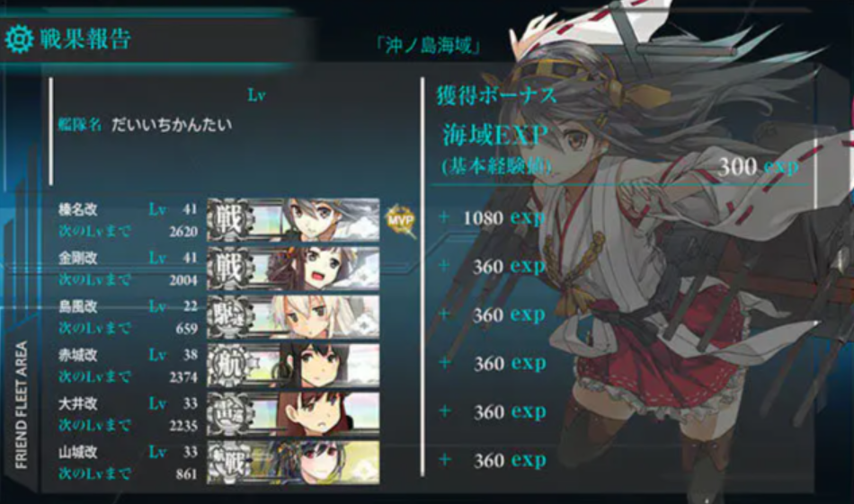Click the FRIEND FLEET AREA side label
The image size is (854, 504).
(22, 405)
